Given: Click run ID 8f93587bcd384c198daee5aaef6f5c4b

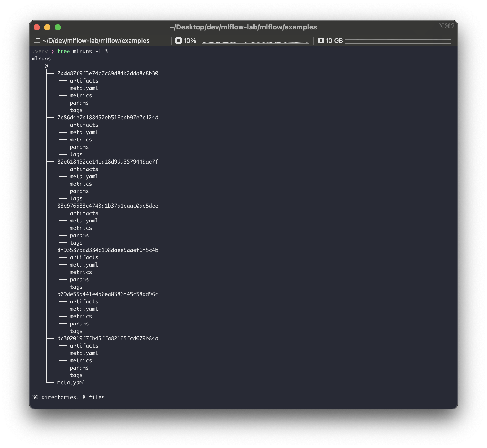Looking at the screenshot, I should [108, 250].
